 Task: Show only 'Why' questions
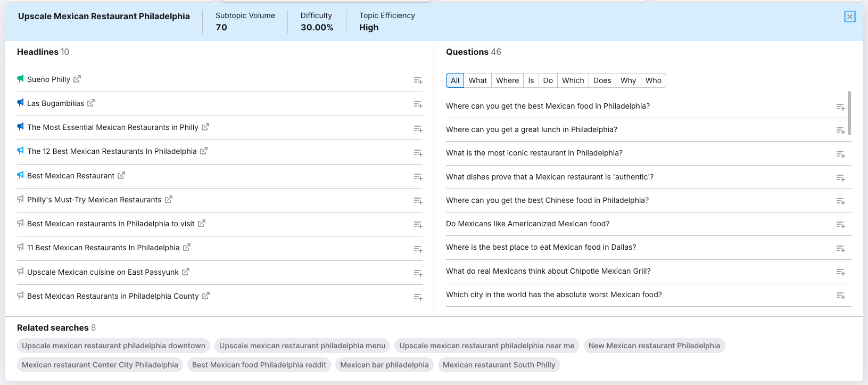[628, 80]
